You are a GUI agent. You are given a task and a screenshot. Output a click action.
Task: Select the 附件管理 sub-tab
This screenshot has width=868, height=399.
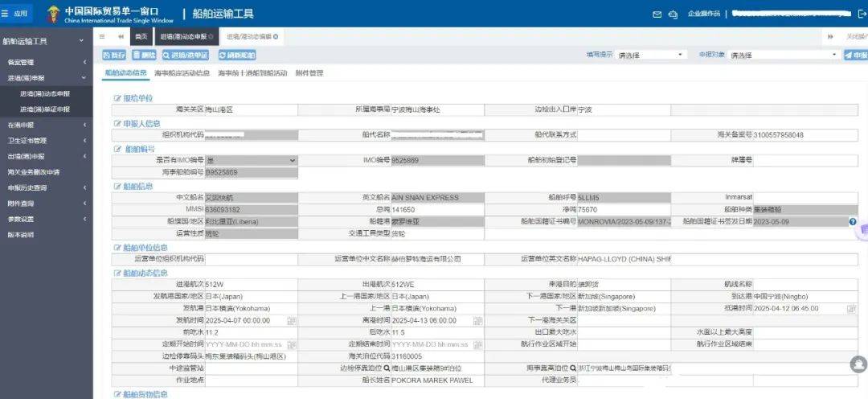tap(309, 73)
